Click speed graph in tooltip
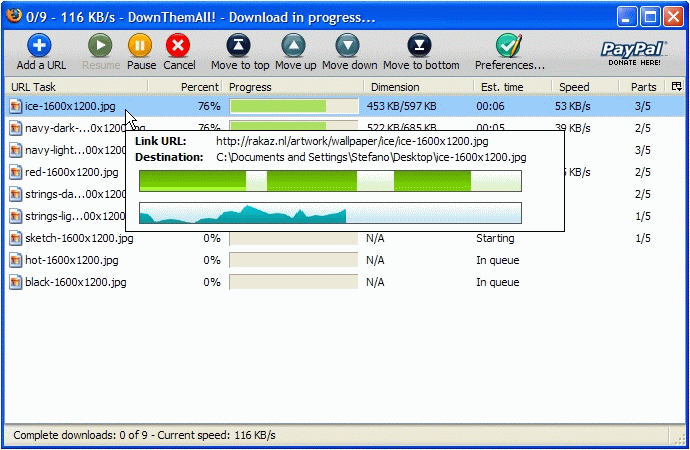 point(330,213)
